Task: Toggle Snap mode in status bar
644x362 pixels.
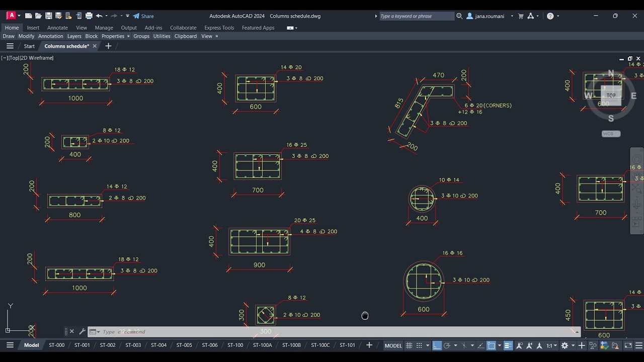Action: tap(419, 345)
